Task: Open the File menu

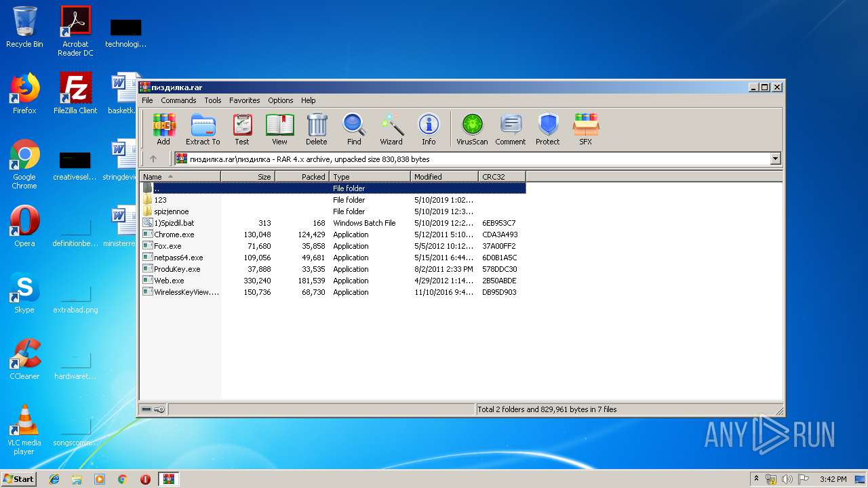Action: point(147,100)
